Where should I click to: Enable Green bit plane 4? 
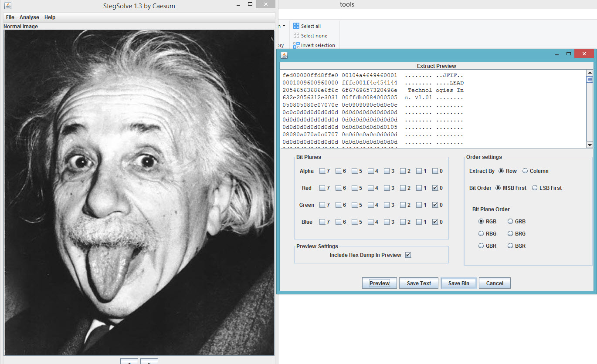[x=370, y=205]
